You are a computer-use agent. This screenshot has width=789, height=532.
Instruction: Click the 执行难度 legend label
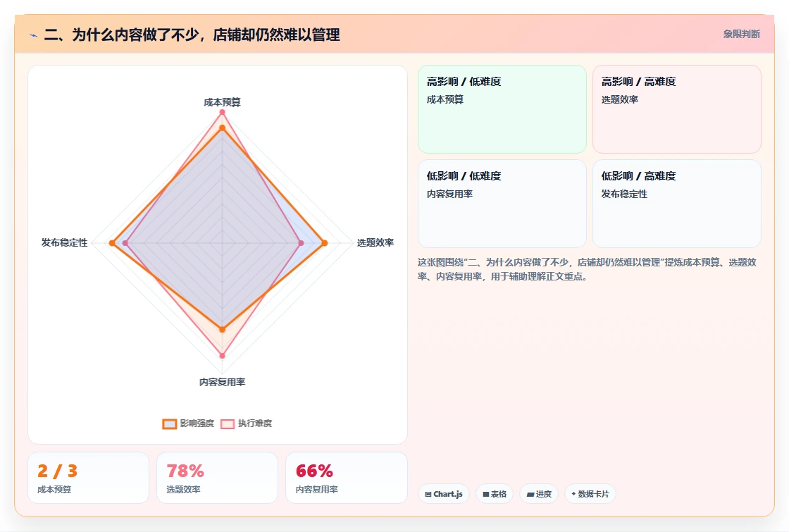tap(255, 423)
